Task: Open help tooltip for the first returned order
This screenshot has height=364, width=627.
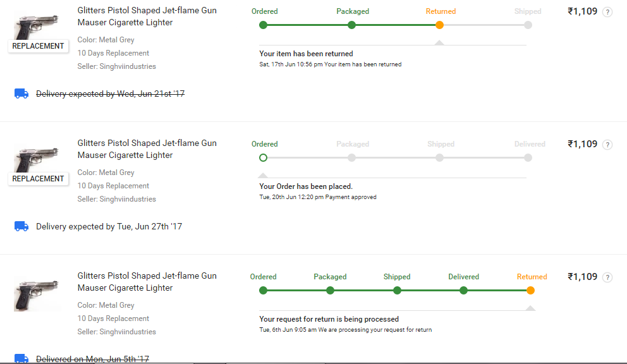Action: (607, 11)
